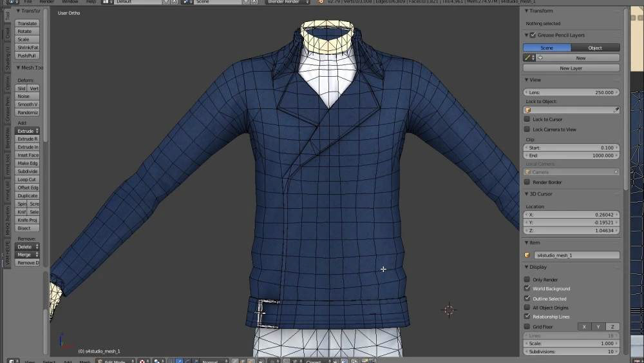
Task: Switch grease pencil source to Object tab
Action: pos(594,48)
